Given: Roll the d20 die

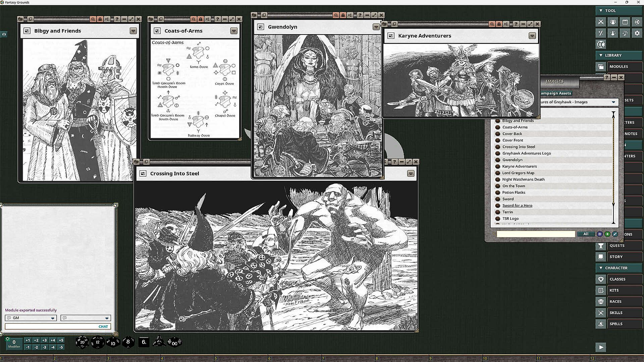Looking at the screenshot, I should click(x=82, y=342).
